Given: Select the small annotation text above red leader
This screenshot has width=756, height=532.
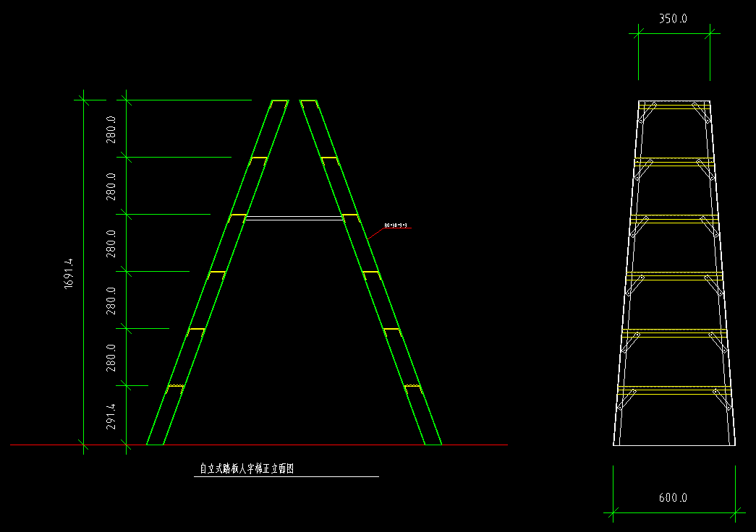Looking at the screenshot, I should [x=396, y=226].
